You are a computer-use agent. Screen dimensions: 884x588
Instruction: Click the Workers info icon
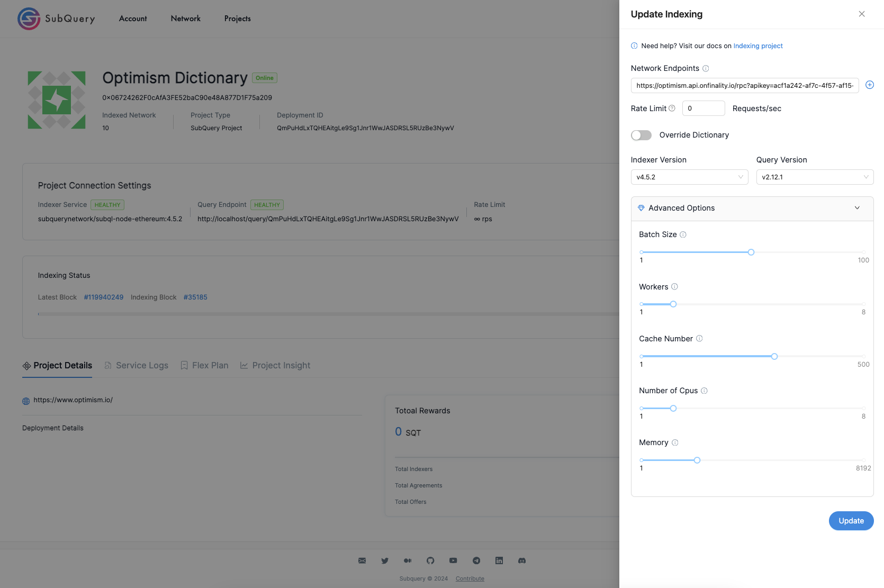tap(674, 286)
